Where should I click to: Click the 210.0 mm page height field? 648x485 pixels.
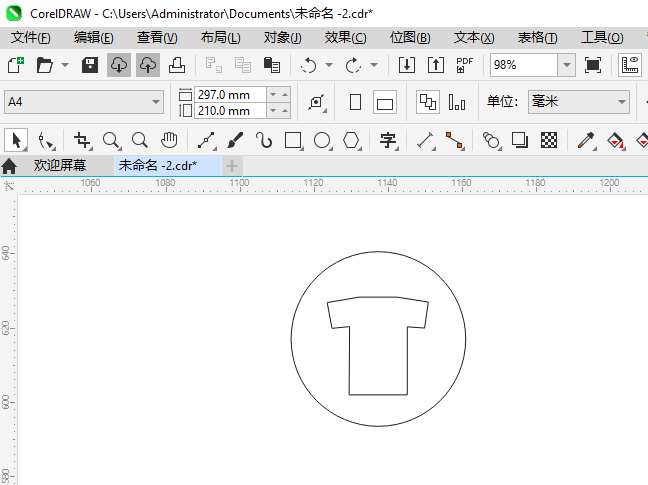coord(230,111)
